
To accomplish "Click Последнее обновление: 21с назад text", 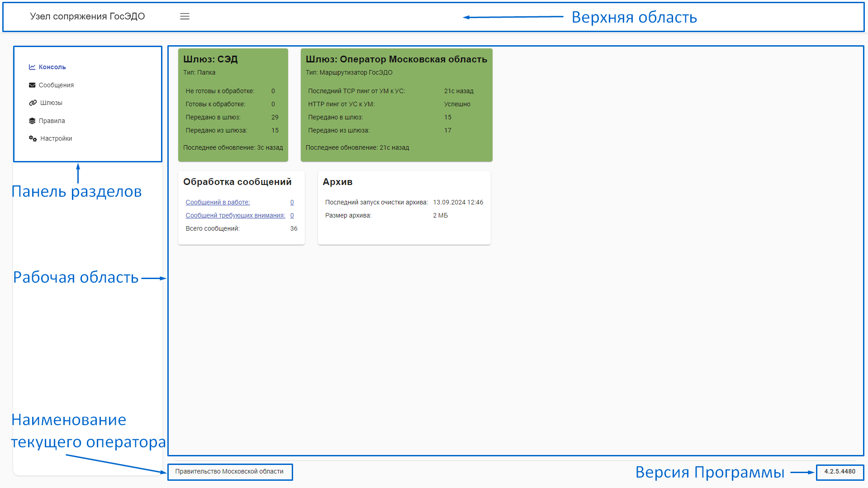I will coord(357,147).
